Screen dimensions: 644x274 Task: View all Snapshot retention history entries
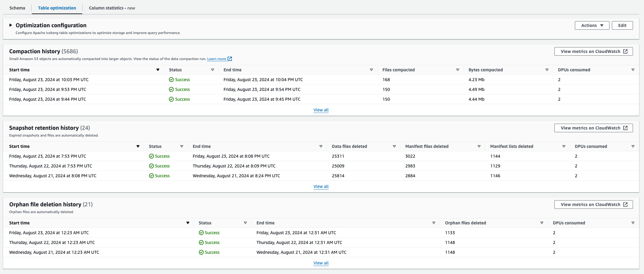[321, 186]
